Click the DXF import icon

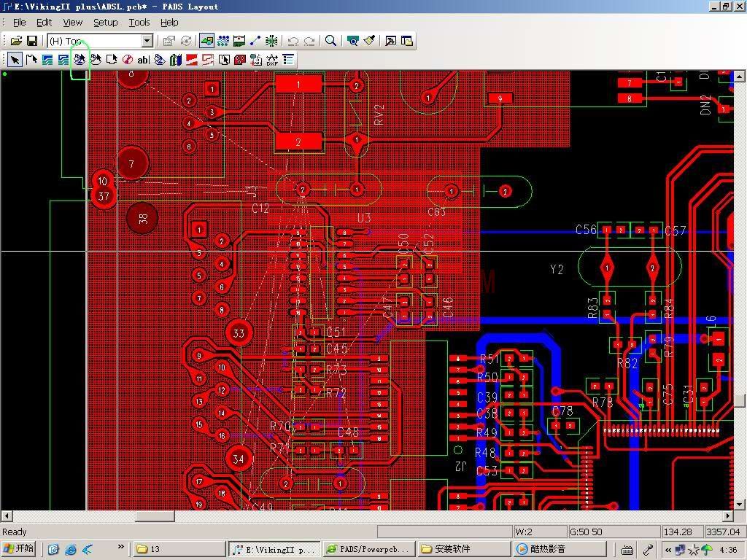coord(272,60)
